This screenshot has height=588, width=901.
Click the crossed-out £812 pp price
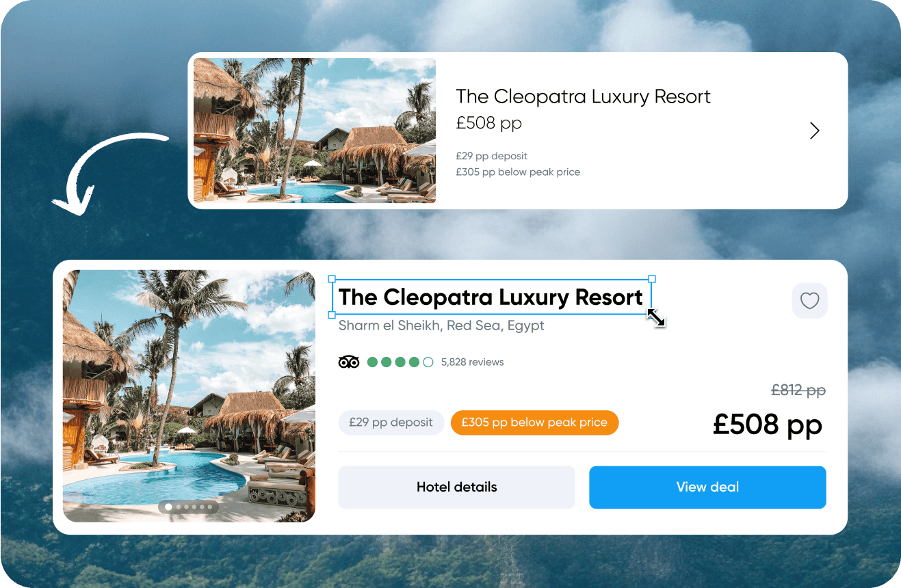[798, 390]
